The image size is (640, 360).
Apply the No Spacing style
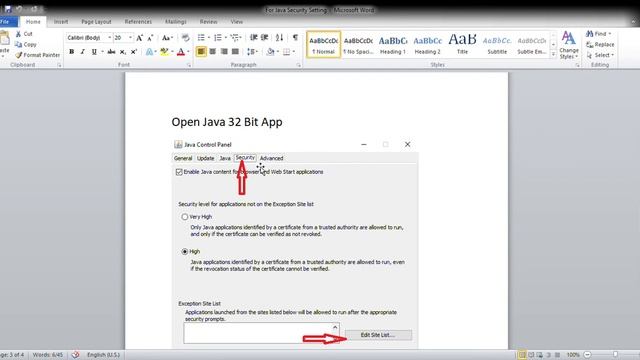pyautogui.click(x=358, y=44)
